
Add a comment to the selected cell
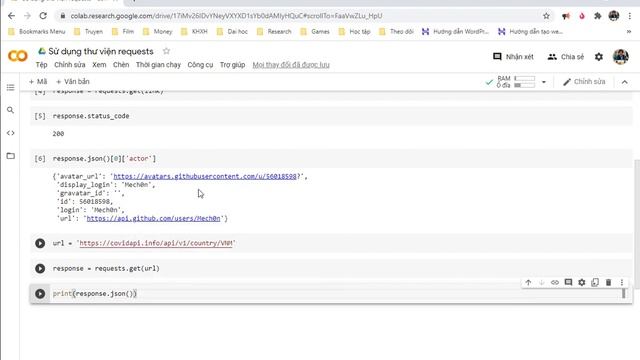pos(568,282)
